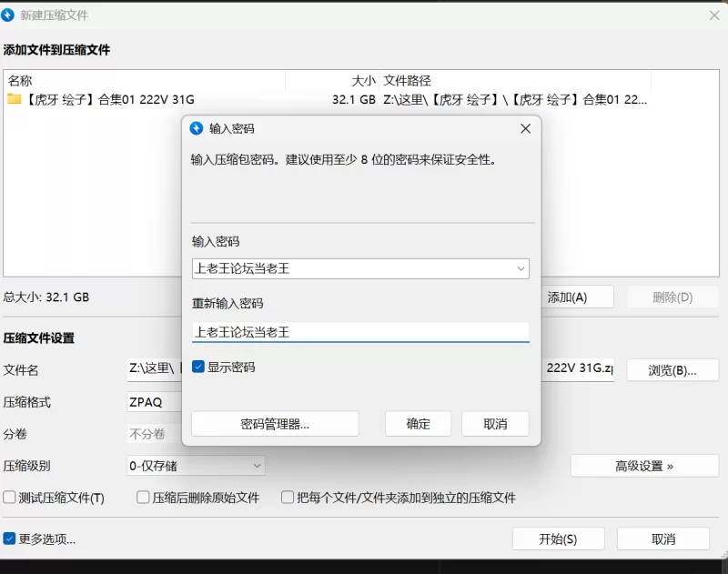Screen dimensions: 728x574
Task: Click the 32.1 GB size cell
Action: click(354, 99)
